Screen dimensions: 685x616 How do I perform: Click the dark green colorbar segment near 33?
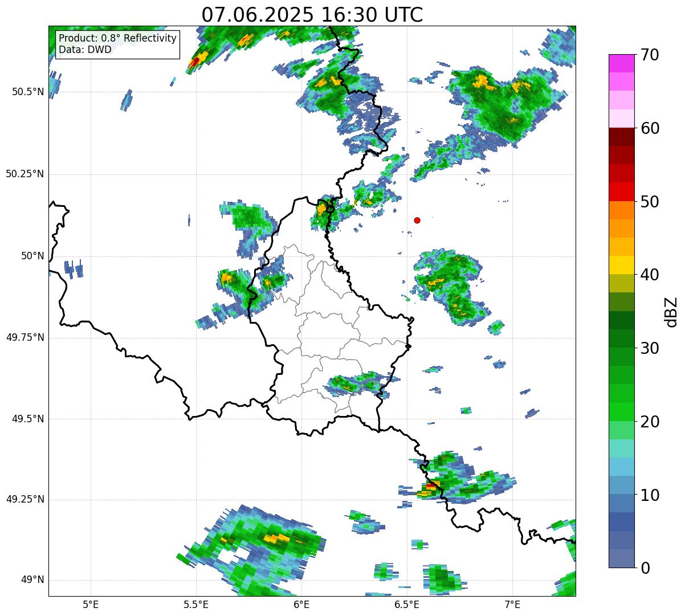tap(621, 320)
